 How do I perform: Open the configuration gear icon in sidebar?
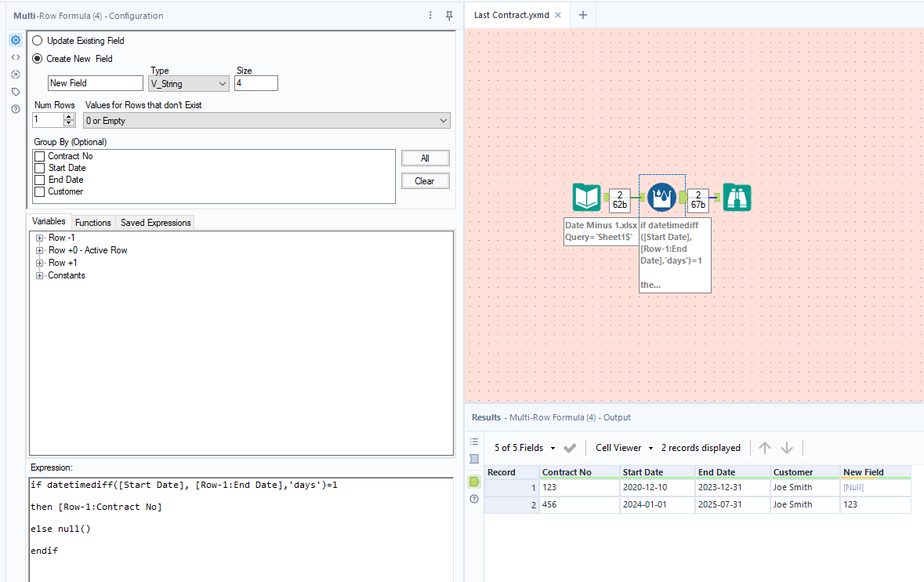pos(16,40)
